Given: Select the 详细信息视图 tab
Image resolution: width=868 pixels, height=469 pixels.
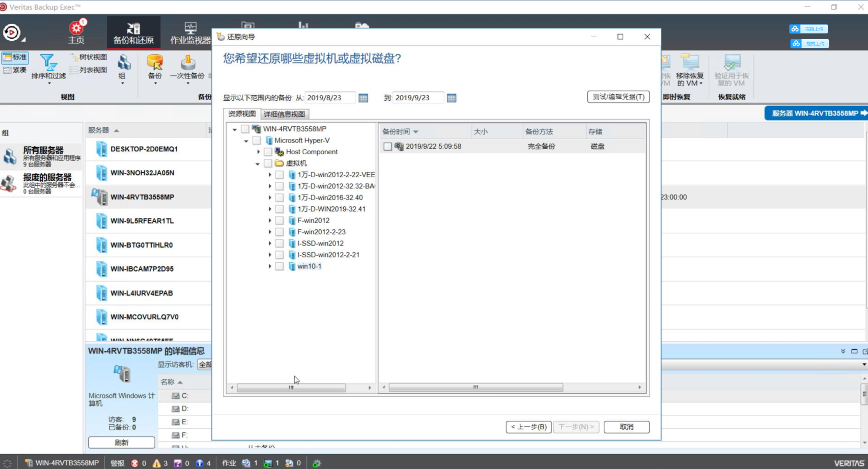Looking at the screenshot, I should [285, 114].
